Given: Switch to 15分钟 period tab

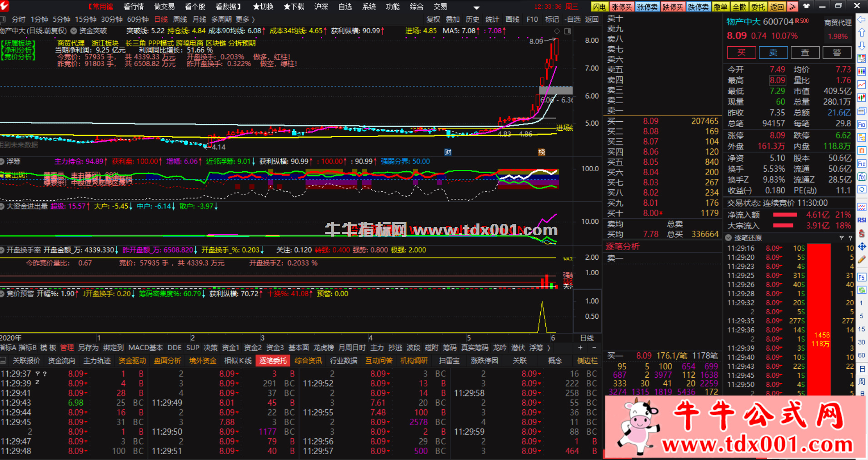Looking at the screenshot, I should point(86,19).
